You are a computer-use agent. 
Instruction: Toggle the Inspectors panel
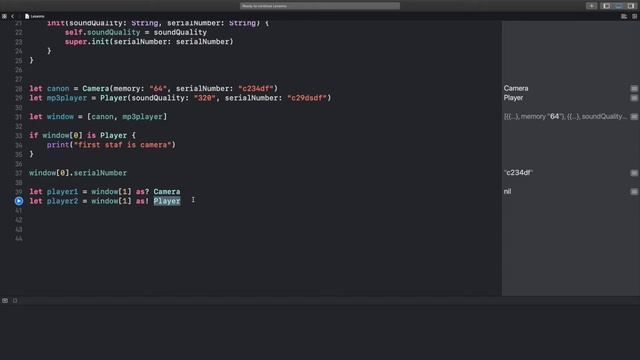point(631,6)
